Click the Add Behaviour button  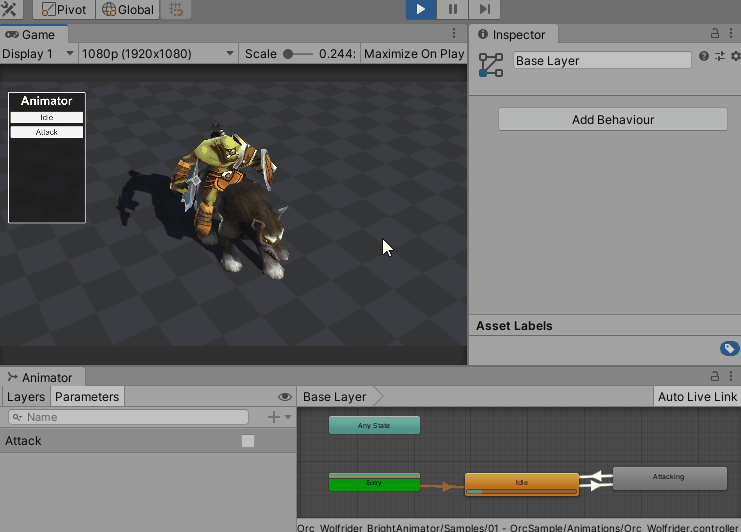pos(612,120)
